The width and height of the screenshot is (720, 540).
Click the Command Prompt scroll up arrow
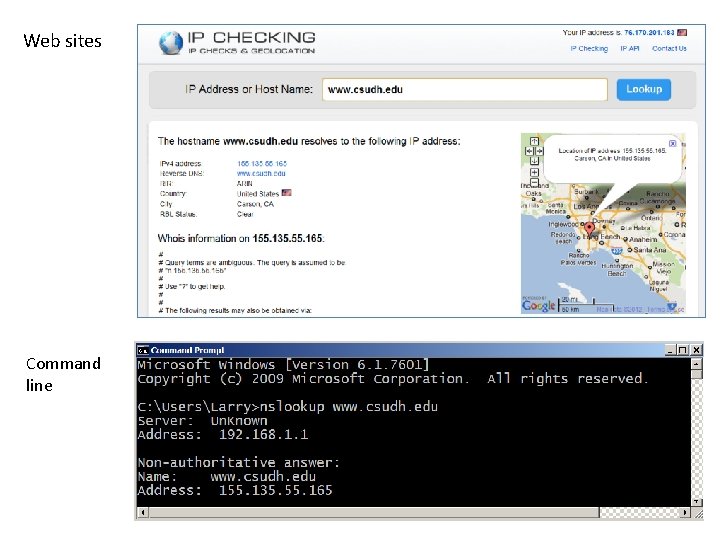(697, 364)
